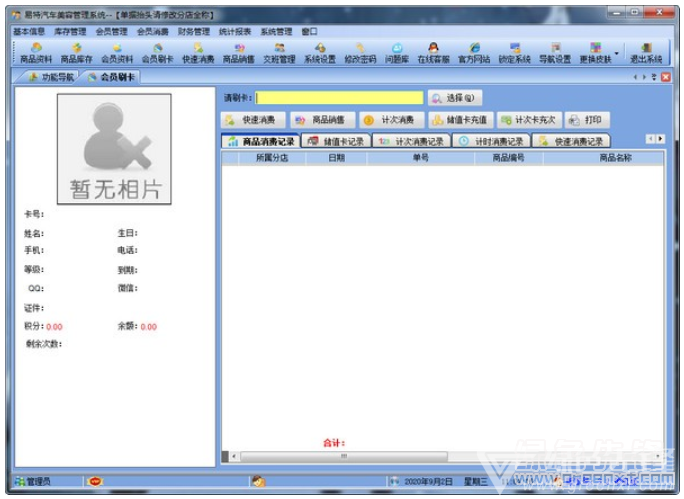Go to previous document tab arrow
Screen dimensions: 684x499
636,77
